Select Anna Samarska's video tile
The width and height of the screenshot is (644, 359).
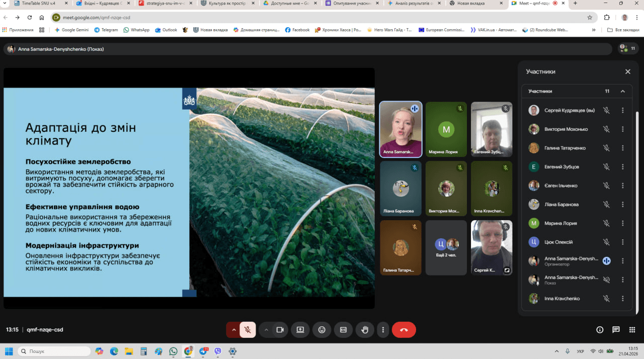click(x=400, y=130)
